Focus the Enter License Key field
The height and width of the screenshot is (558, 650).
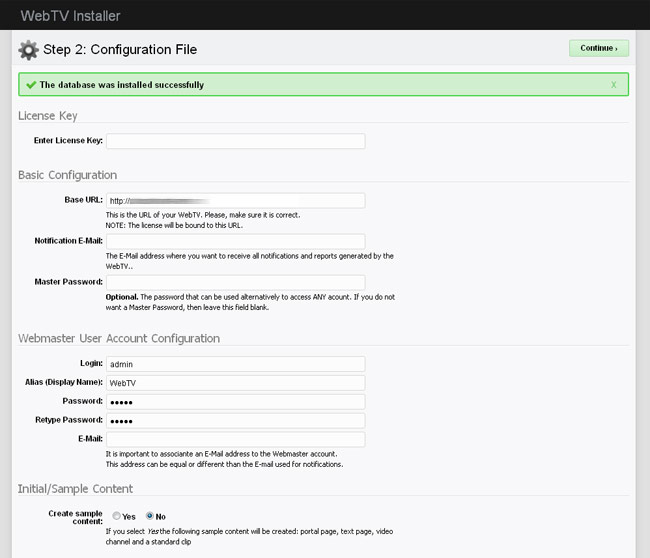[235, 141]
